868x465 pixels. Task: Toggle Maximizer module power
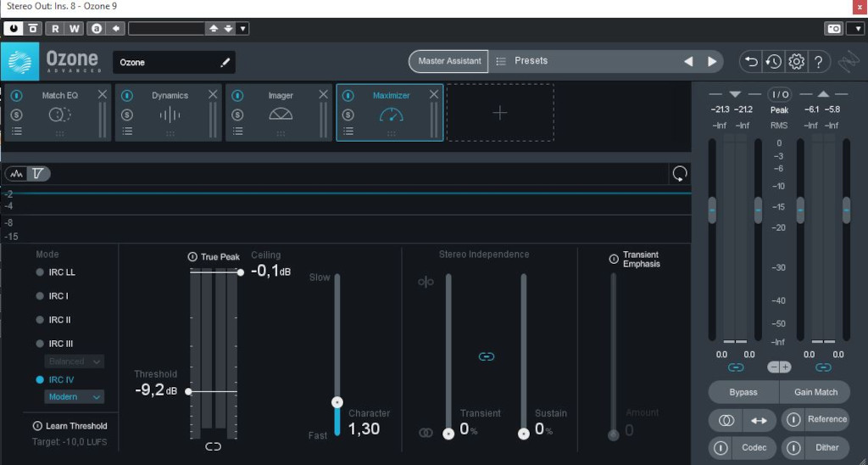[348, 95]
